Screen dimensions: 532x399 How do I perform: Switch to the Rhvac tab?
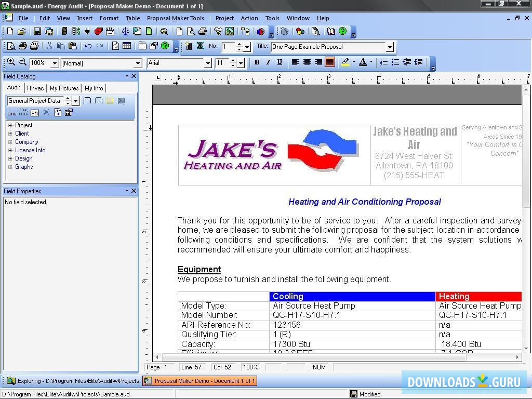35,88
